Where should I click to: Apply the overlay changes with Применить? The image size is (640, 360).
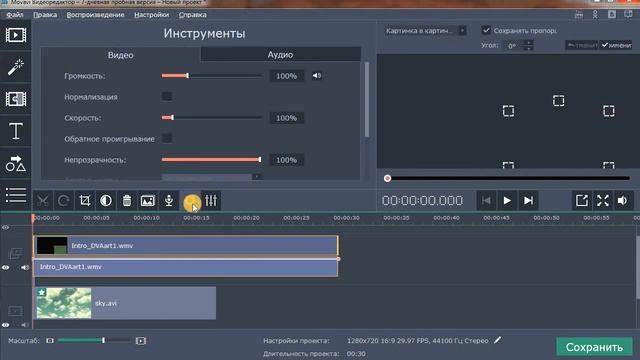click(x=616, y=45)
